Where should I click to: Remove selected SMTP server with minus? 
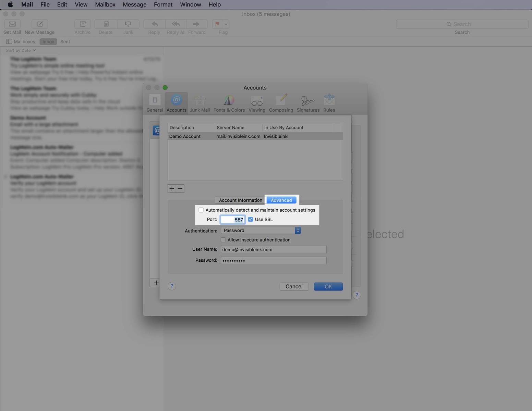tap(180, 188)
